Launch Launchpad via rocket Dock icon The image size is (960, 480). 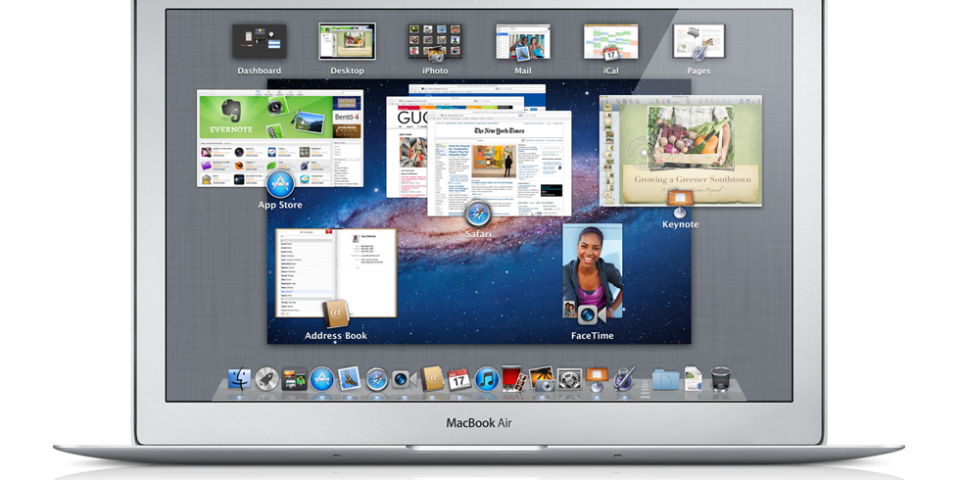pyautogui.click(x=266, y=379)
